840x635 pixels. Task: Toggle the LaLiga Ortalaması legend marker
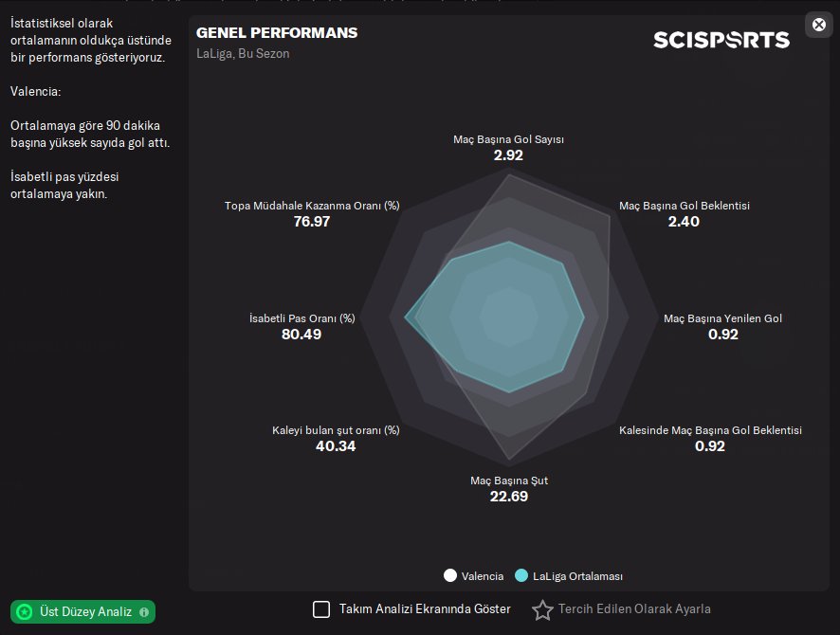pyautogui.click(x=521, y=575)
